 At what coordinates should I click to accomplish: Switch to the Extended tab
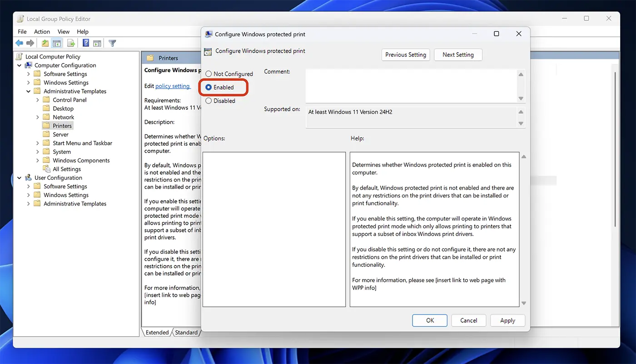[157, 332]
